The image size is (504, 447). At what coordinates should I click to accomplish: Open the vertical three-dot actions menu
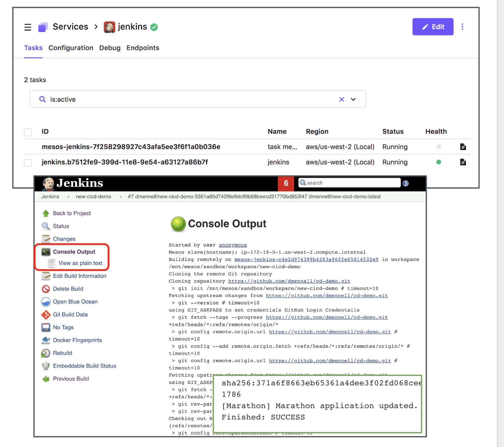point(462,27)
